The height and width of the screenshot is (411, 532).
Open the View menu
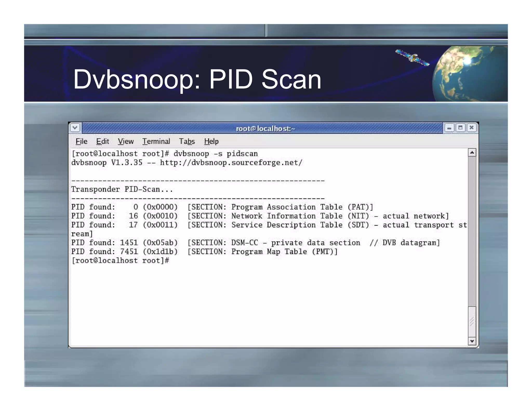[x=126, y=141]
